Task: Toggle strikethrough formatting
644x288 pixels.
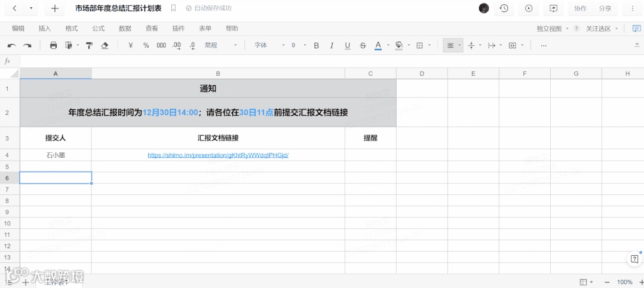Action: tap(363, 45)
